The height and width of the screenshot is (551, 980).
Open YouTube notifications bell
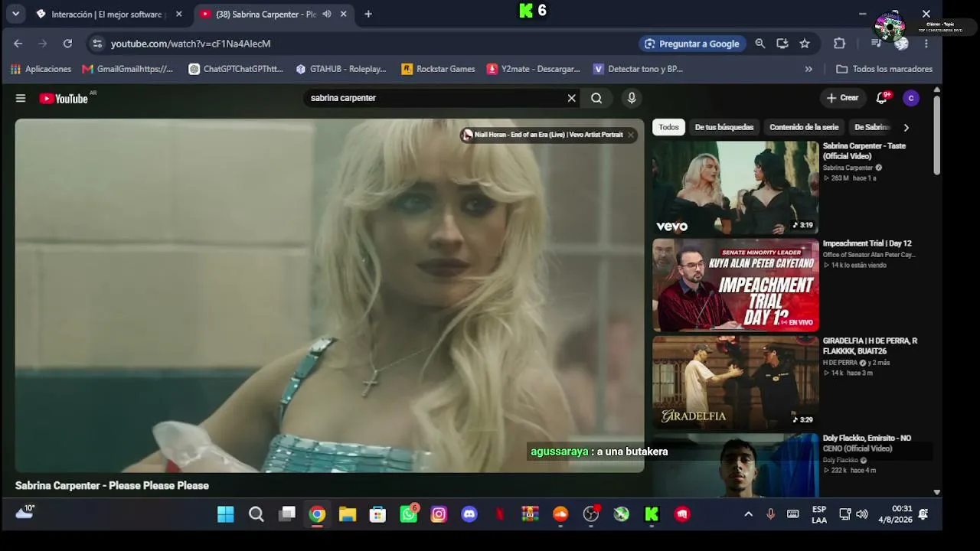(x=883, y=98)
